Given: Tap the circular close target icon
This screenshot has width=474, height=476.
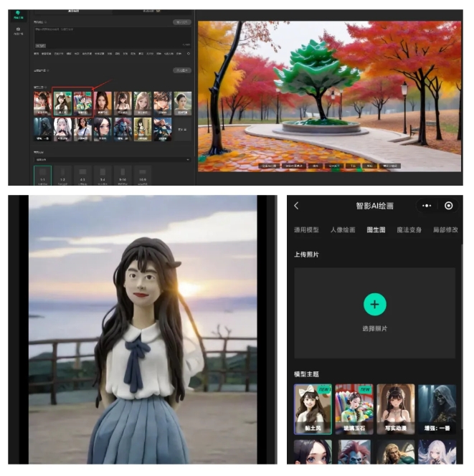Looking at the screenshot, I should point(449,206).
